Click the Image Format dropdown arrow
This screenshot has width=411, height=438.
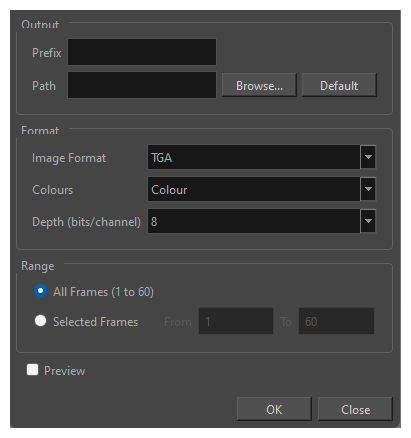tap(368, 157)
